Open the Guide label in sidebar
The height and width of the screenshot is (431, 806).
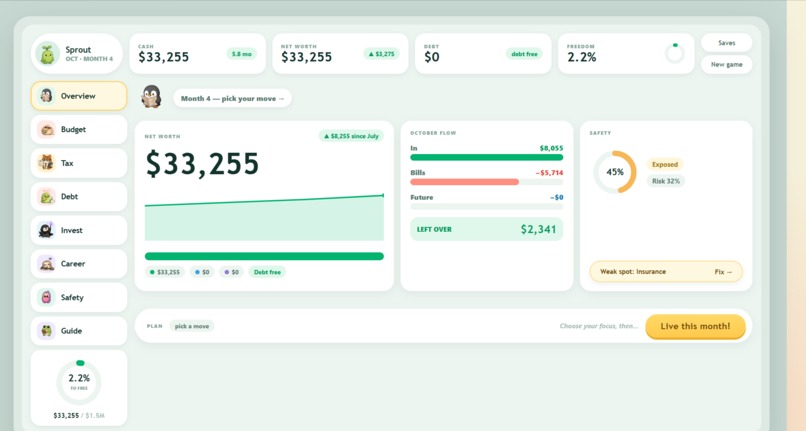pos(71,331)
